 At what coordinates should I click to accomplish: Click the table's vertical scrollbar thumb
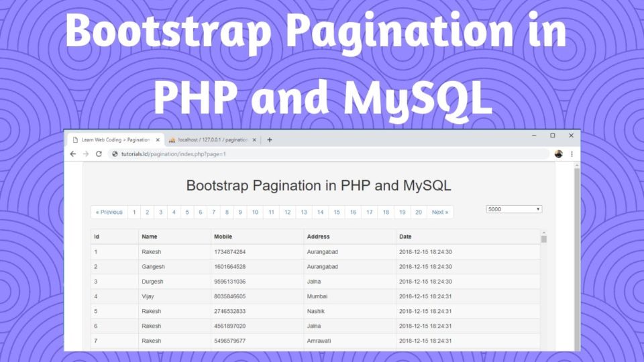pyautogui.click(x=544, y=239)
